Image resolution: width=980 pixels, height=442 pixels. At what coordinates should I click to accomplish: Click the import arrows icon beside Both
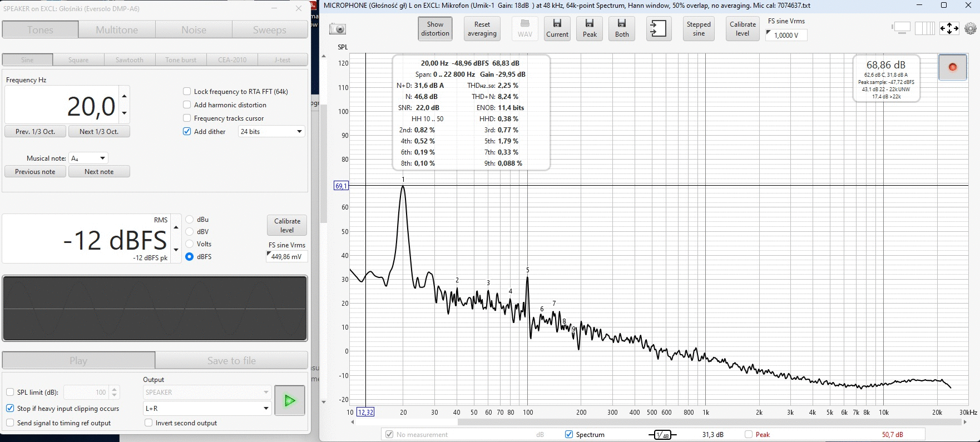(659, 29)
